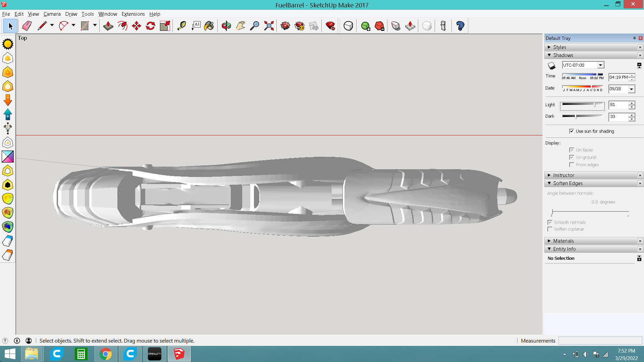This screenshot has width=644, height=362.
Task: Open the UTC-07:00 time zone dropdown
Action: tap(600, 65)
